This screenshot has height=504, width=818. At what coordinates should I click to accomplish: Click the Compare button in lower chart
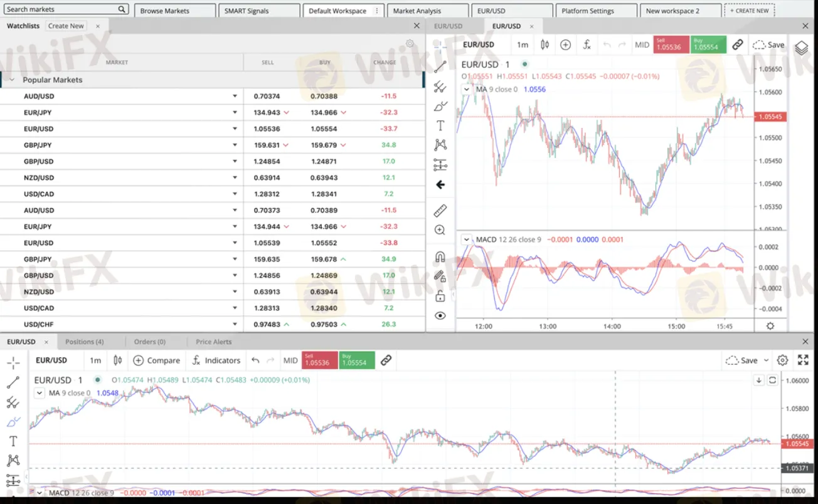click(157, 360)
